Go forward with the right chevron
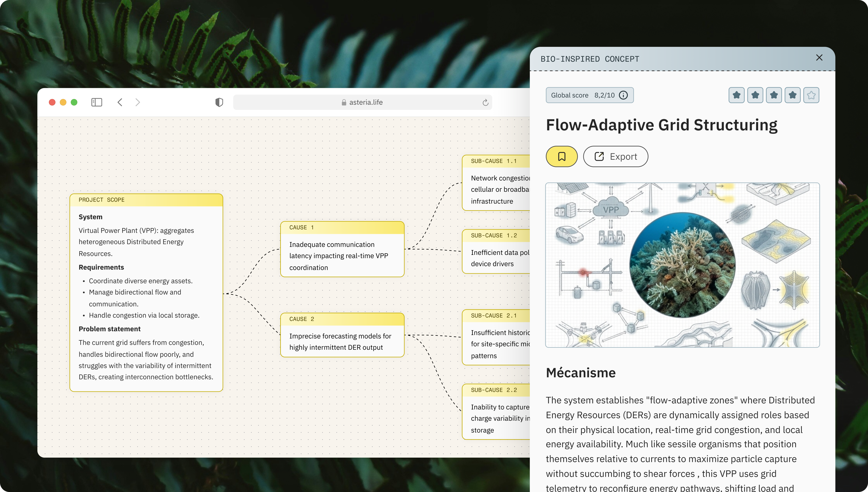 coord(138,102)
